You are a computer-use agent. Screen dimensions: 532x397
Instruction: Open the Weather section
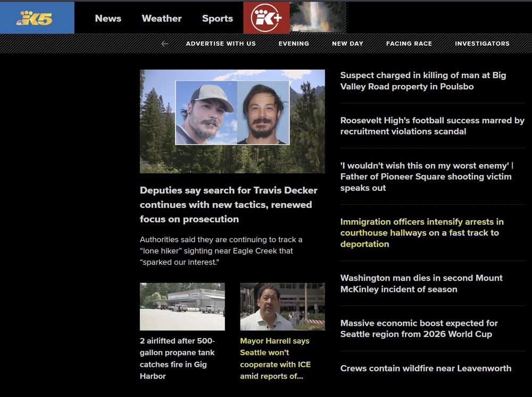pyautogui.click(x=161, y=18)
